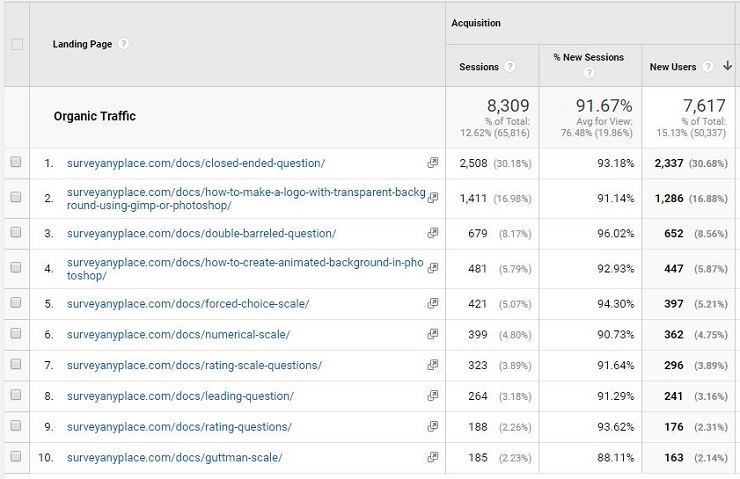Open the rating-questions landing page link

coord(179,427)
